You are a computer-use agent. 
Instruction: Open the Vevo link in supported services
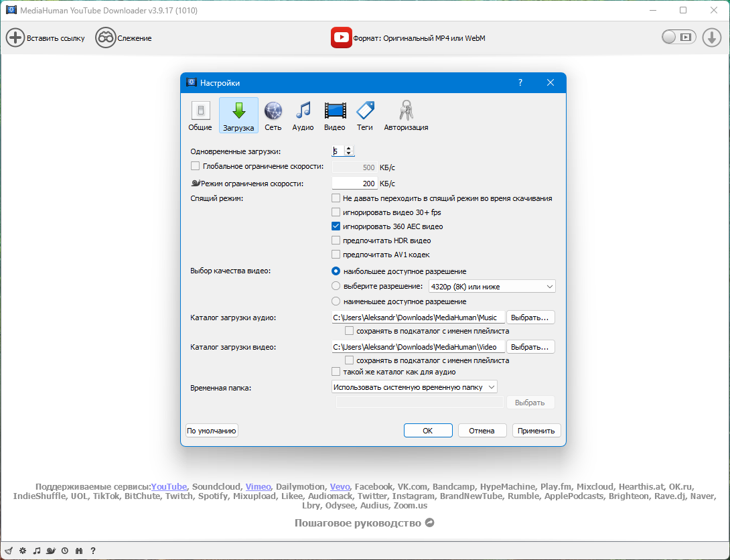[x=340, y=486]
